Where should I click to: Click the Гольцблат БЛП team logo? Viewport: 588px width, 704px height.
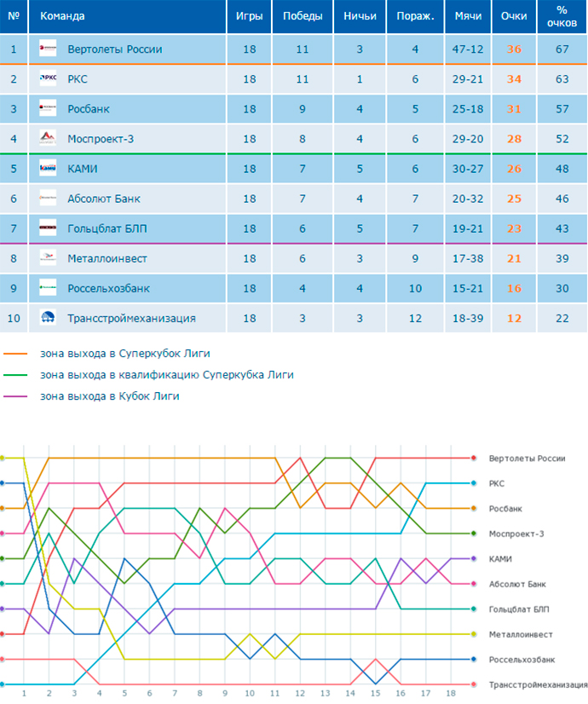pos(48,228)
